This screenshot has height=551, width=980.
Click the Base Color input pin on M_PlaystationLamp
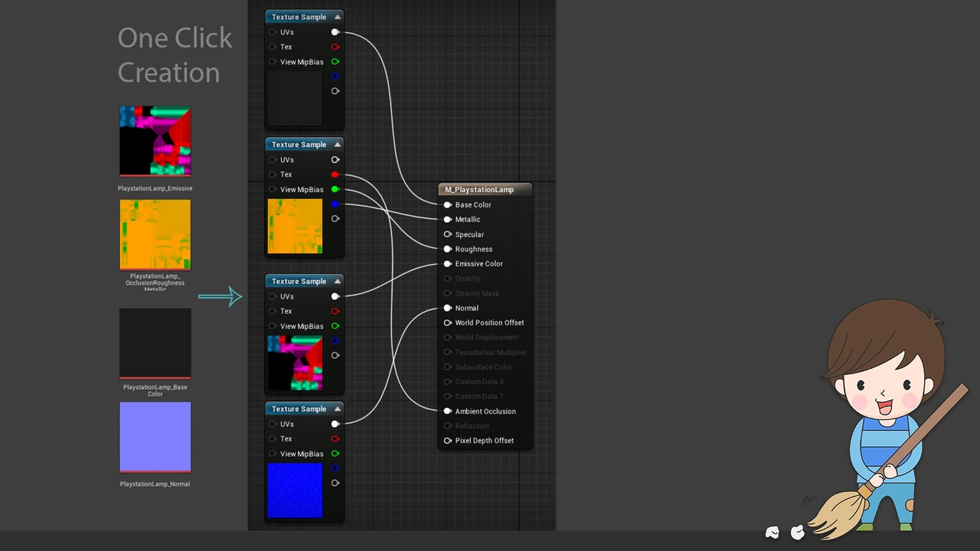(x=448, y=205)
